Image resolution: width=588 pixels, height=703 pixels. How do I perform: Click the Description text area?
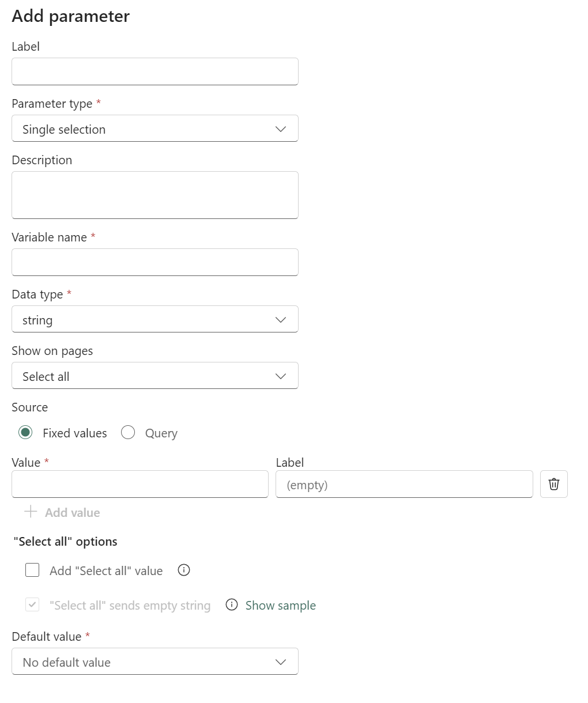154,194
